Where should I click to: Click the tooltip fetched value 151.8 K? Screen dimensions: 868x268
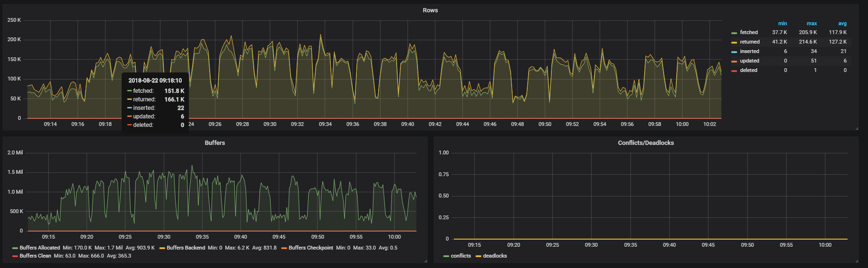175,91
